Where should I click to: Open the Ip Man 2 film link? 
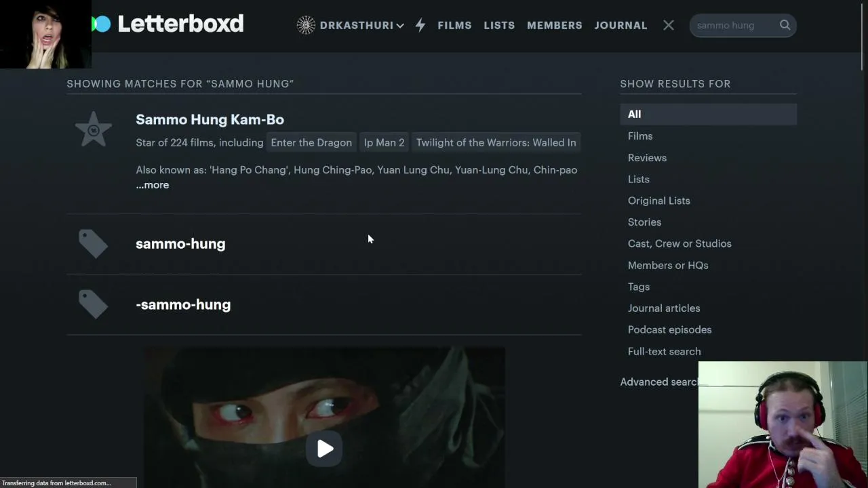(x=384, y=142)
